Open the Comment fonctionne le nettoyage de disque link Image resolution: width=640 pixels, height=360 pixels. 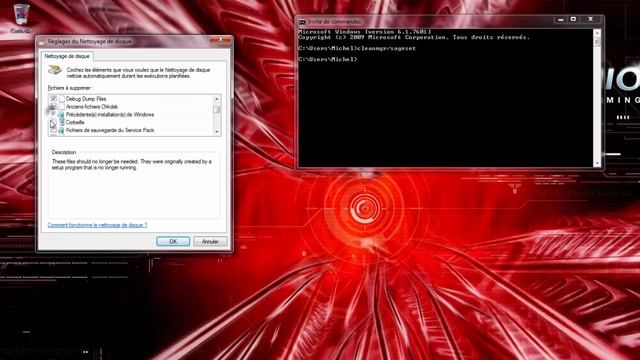click(98, 225)
